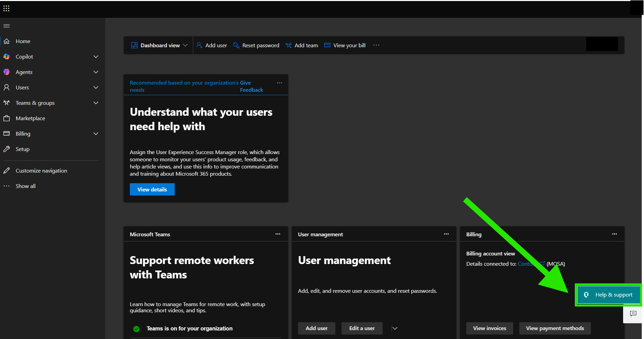Click the View payment methods button
The height and width of the screenshot is (339, 644).
point(555,328)
